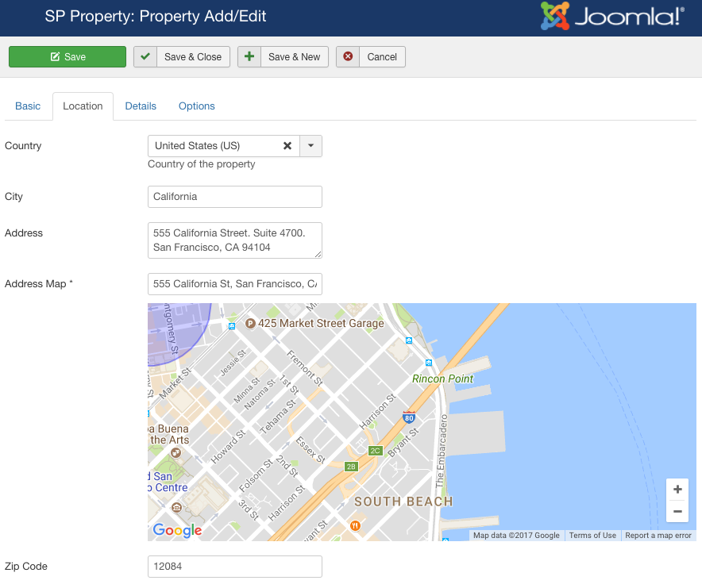The width and height of the screenshot is (702, 588).
Task: Click the Save & New button
Action: [283, 56]
